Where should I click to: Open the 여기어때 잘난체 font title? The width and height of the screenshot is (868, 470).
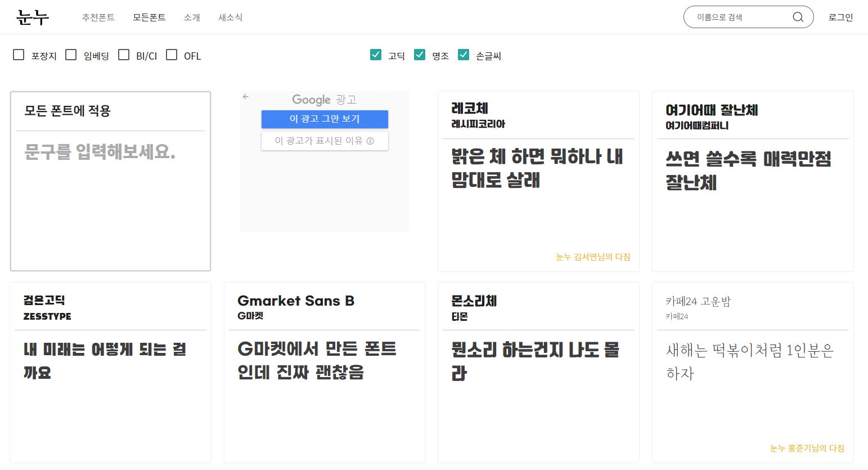712,110
